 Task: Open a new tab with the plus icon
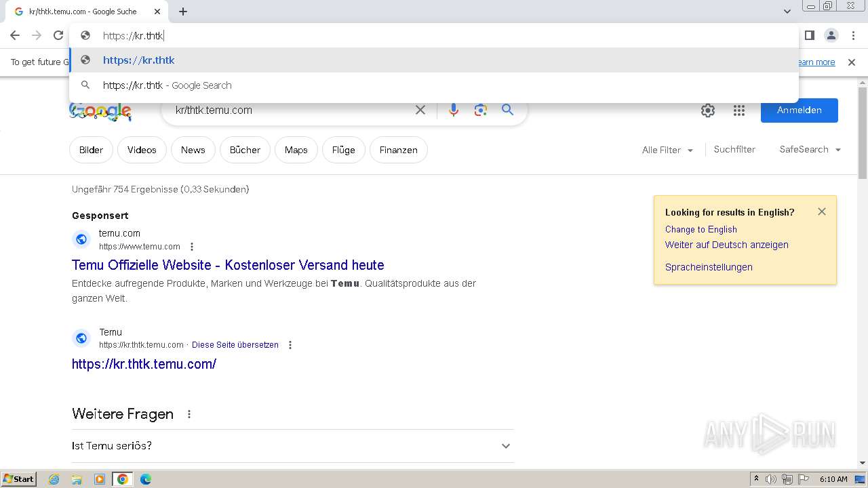pyautogui.click(x=183, y=12)
